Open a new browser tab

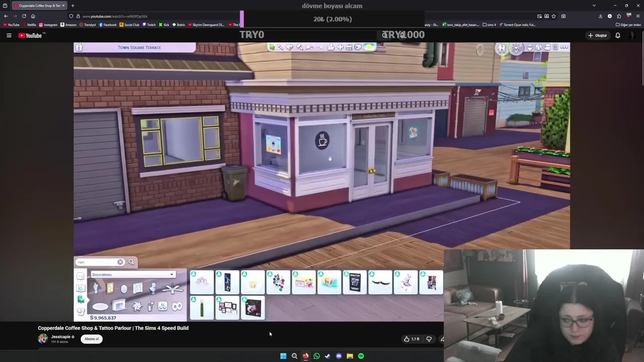pyautogui.click(x=72, y=6)
